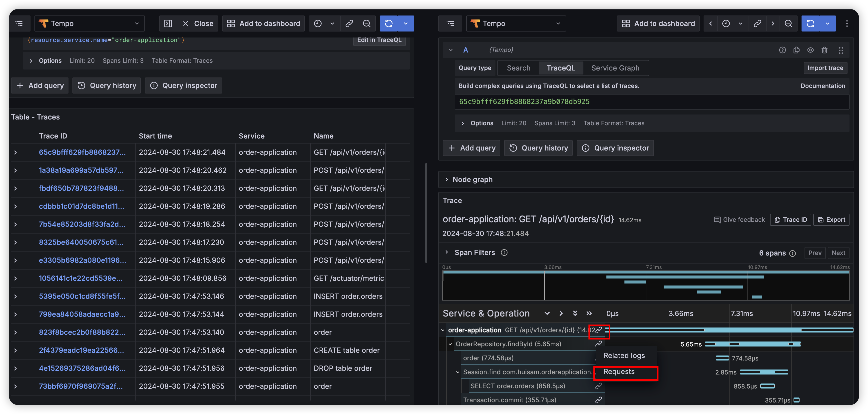Click Span Filters info icon
868x414 pixels.
tap(504, 252)
